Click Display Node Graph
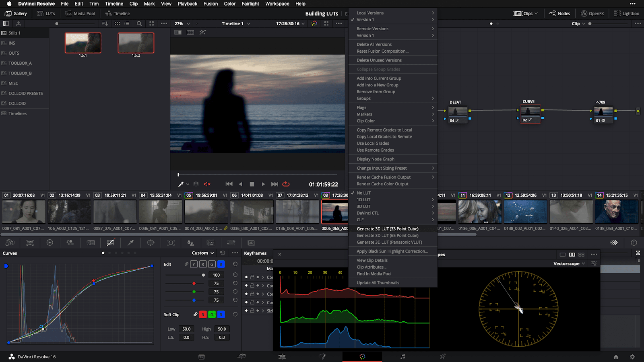This screenshot has width=644, height=362. coord(376,159)
